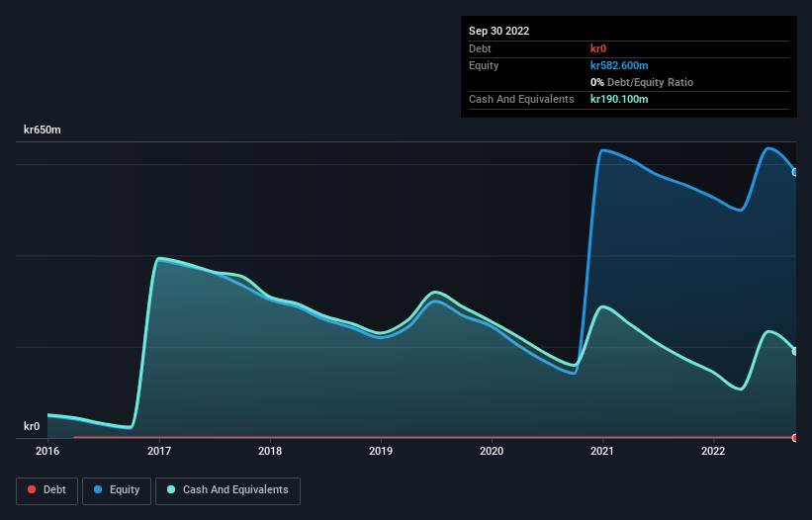This screenshot has height=520, width=812.
Task: Click the kr582.600m equity value
Action: click(619, 65)
